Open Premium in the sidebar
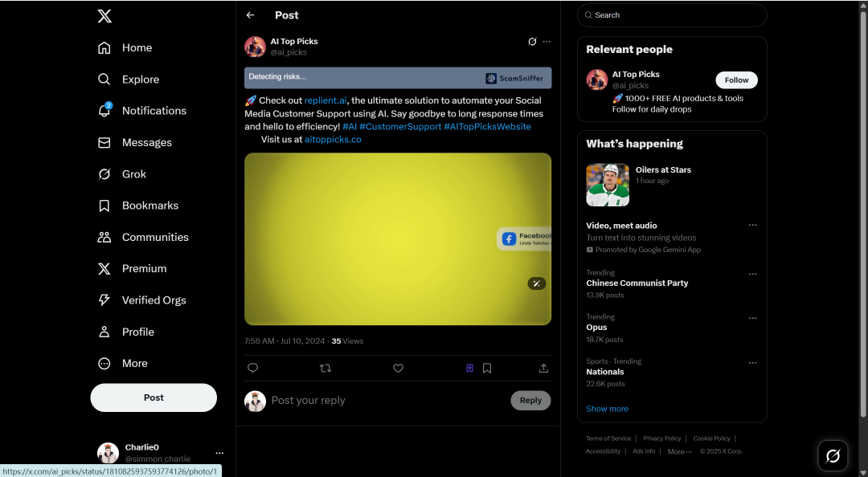The width and height of the screenshot is (868, 477). click(x=132, y=268)
